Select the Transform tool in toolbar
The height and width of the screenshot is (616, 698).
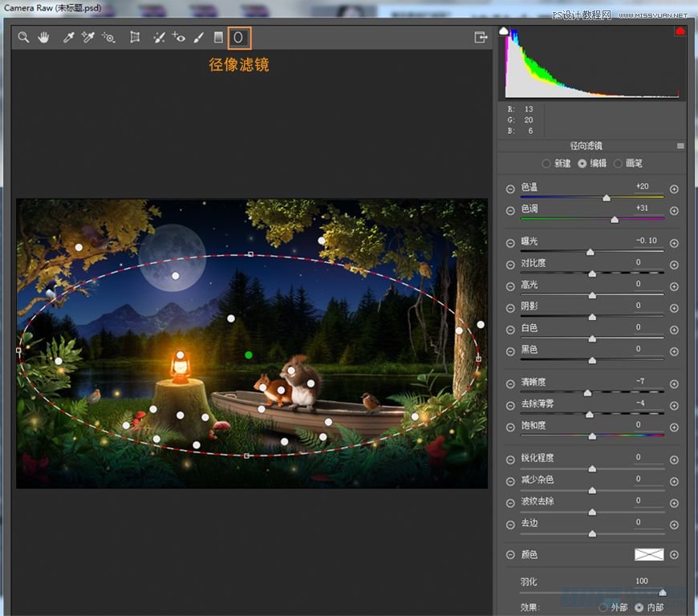(135, 37)
